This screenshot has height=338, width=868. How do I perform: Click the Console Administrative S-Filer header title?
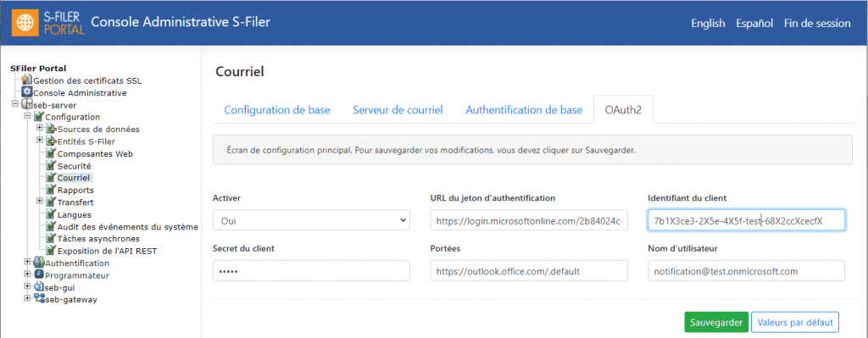181,22
